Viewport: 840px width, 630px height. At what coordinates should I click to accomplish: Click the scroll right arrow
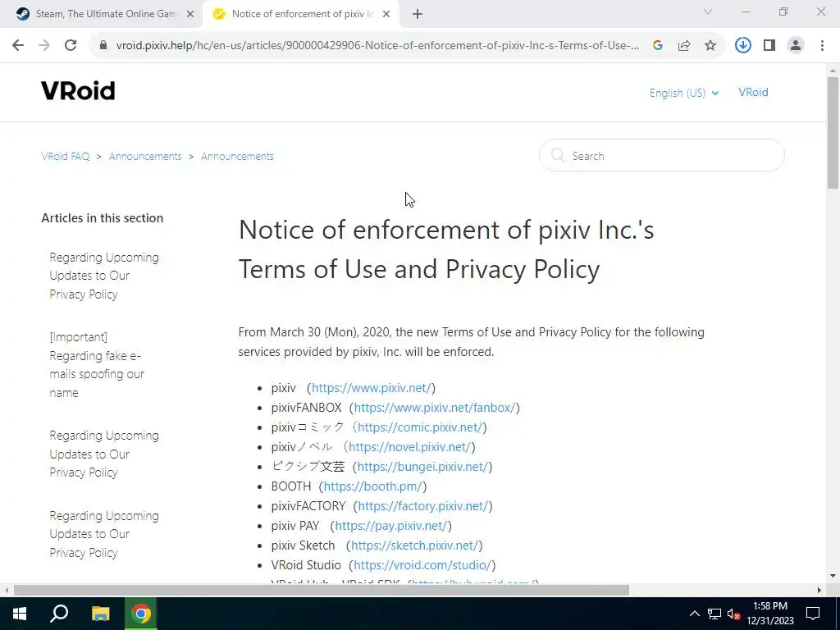pyautogui.click(x=819, y=591)
